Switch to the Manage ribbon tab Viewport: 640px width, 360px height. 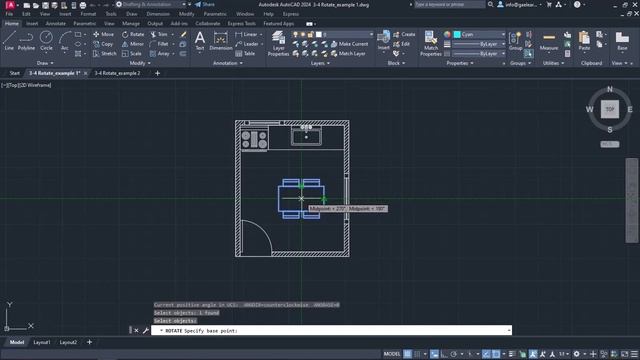point(131,24)
